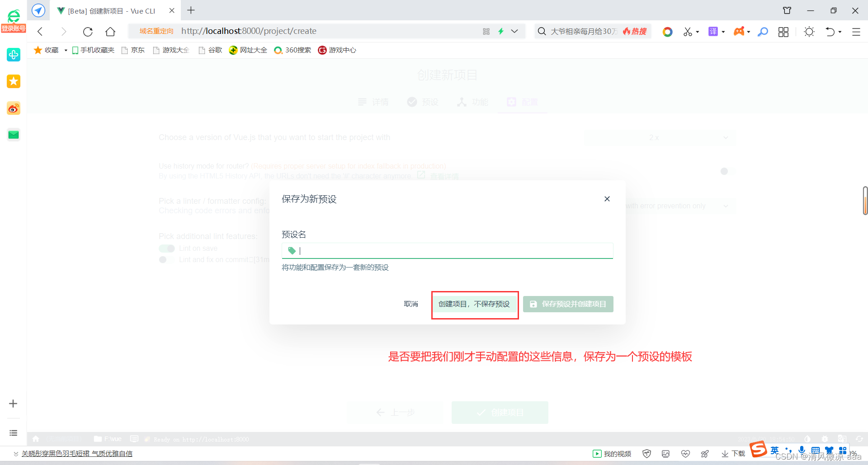868x465 pixels.
Task: Open 京东 bookmark
Action: click(133, 50)
